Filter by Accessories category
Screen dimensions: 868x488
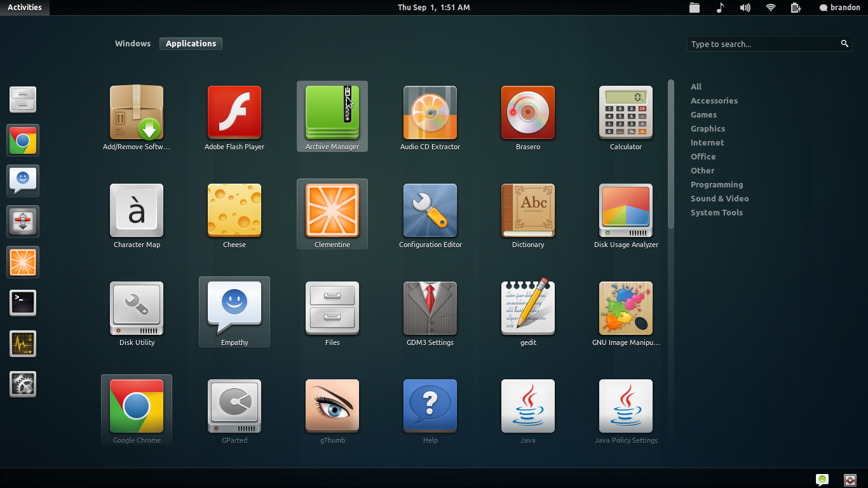714,100
